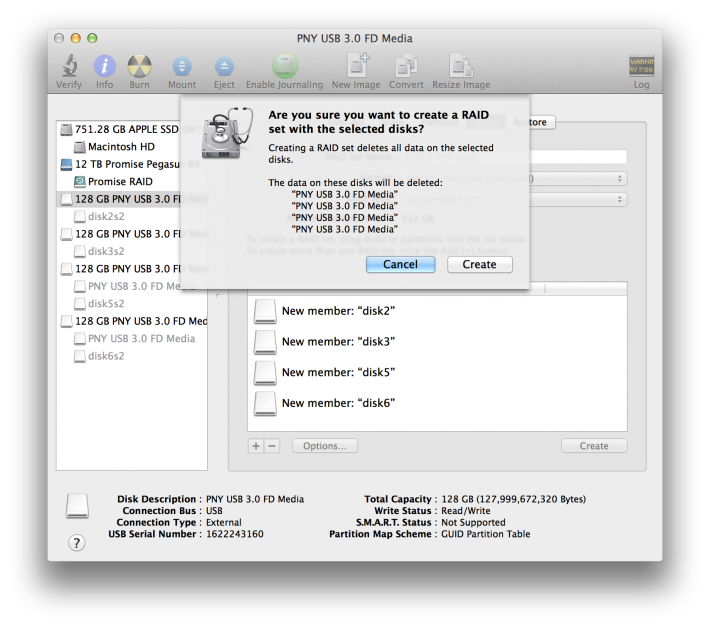Open the RAID Type dropdown behind the dialog
Screen dimensions: 710x627
(578, 199)
